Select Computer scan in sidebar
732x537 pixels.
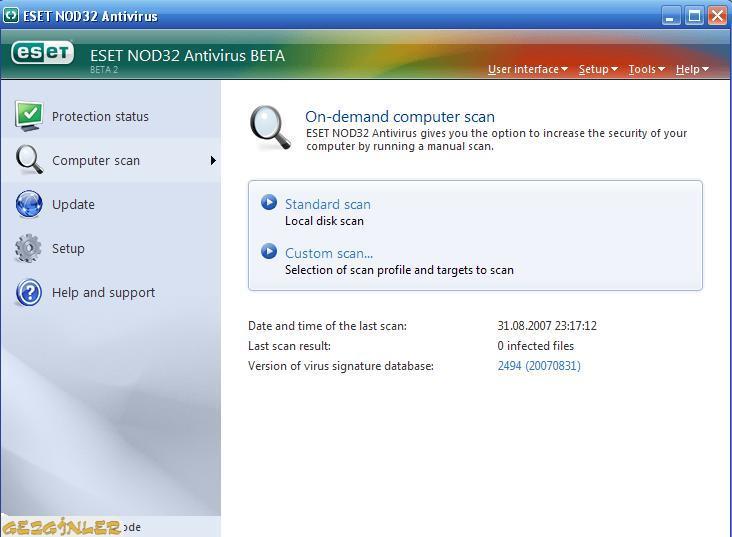pos(111,160)
